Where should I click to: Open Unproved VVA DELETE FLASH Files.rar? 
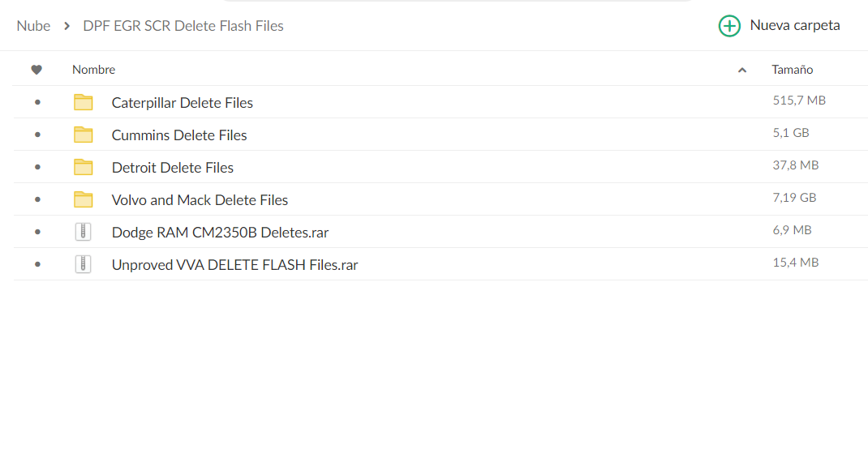coord(234,265)
